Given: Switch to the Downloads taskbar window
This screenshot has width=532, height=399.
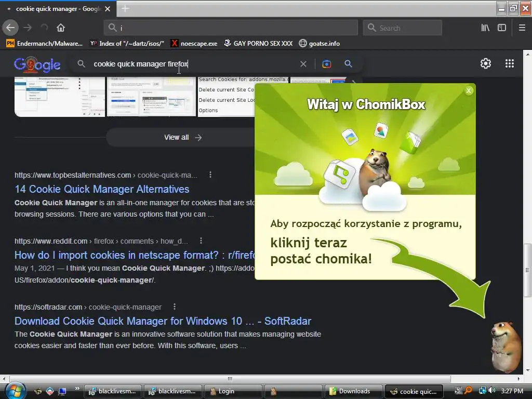Looking at the screenshot, I should click(x=353, y=391).
